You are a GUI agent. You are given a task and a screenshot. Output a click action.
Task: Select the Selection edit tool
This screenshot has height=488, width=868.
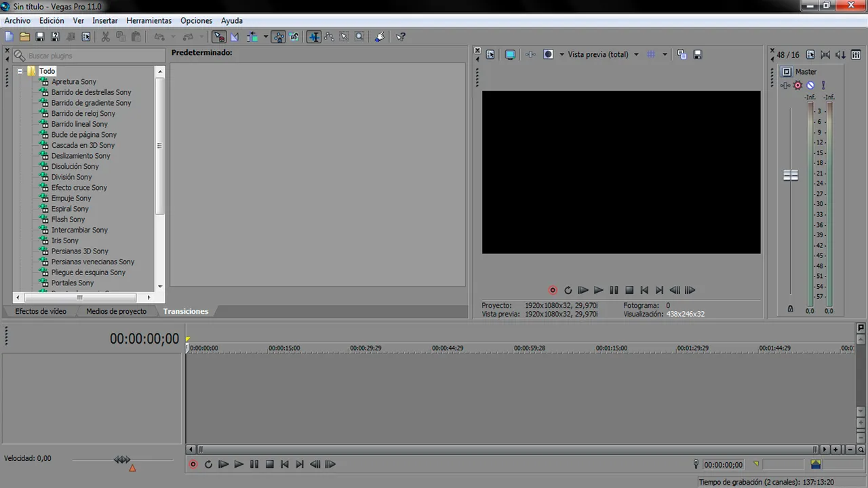[x=344, y=37]
